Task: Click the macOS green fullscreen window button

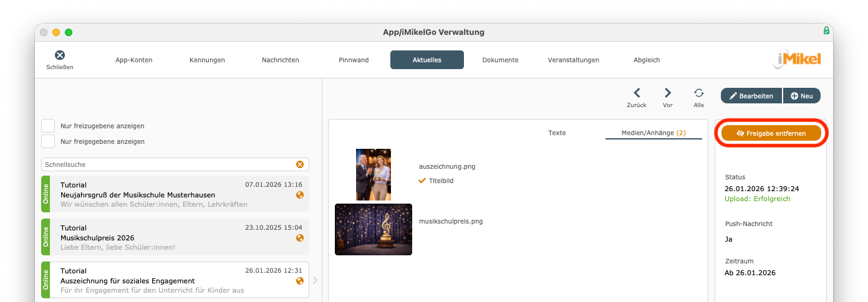Action: 69,32
